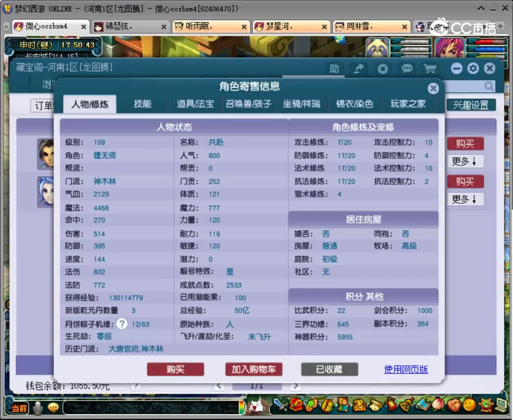Switch to the 梦星河 account tab
The height and width of the screenshot is (420, 513).
coord(291,26)
